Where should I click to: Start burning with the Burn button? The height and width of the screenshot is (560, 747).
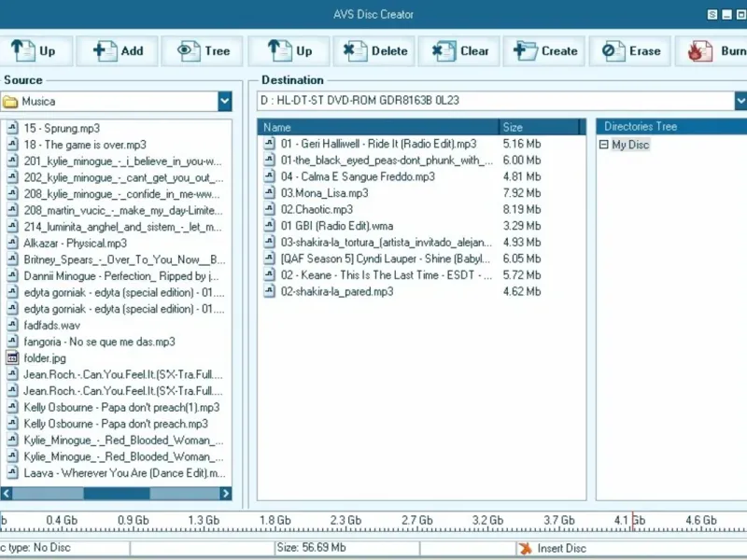tap(712, 51)
